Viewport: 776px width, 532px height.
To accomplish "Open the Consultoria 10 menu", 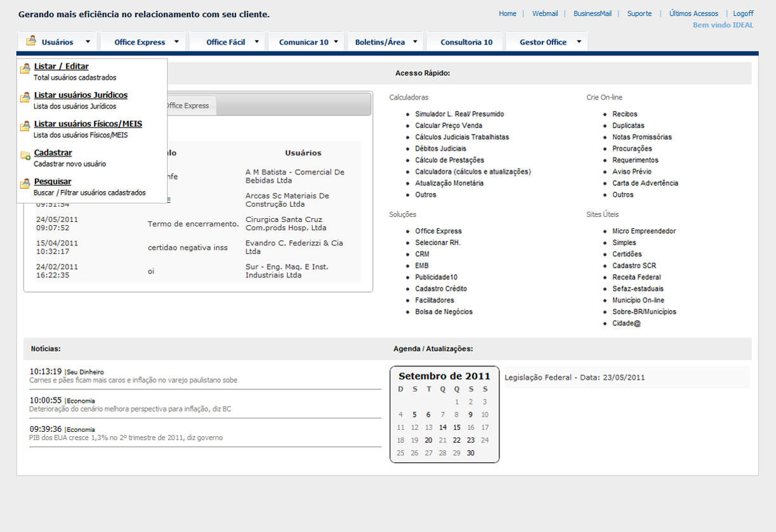I will (x=466, y=42).
